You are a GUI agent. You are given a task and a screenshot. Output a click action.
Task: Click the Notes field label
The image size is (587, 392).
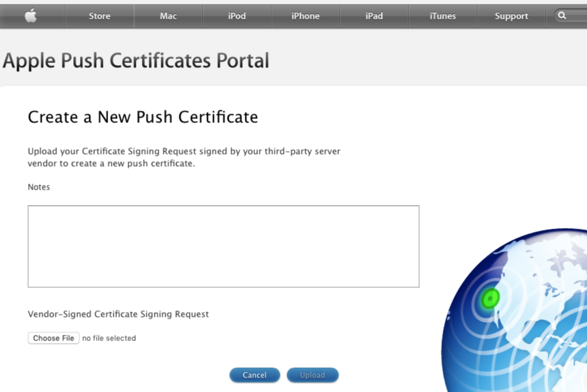point(38,187)
